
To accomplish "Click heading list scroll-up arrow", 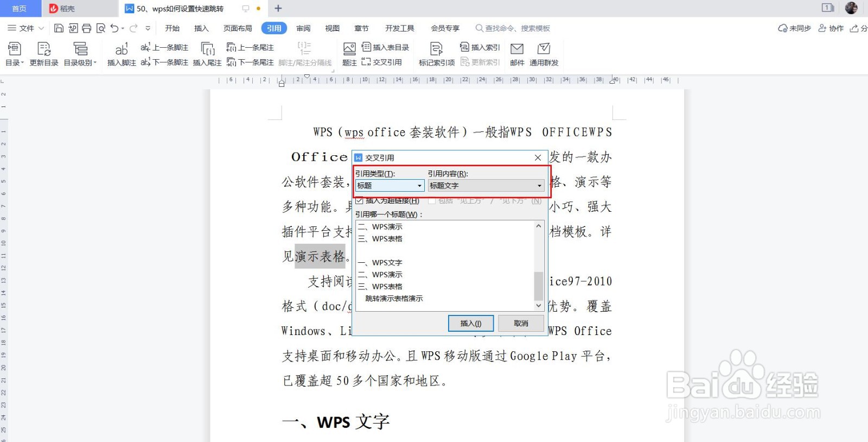I will (x=539, y=226).
